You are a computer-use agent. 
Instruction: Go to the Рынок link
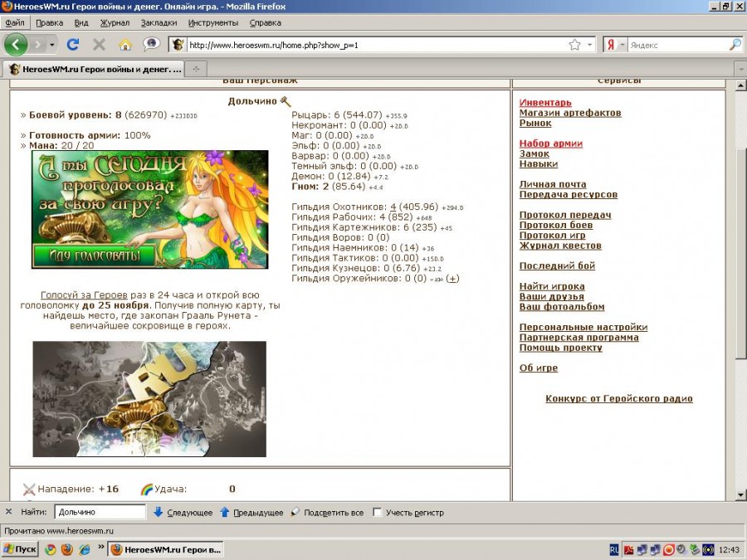[x=535, y=123]
